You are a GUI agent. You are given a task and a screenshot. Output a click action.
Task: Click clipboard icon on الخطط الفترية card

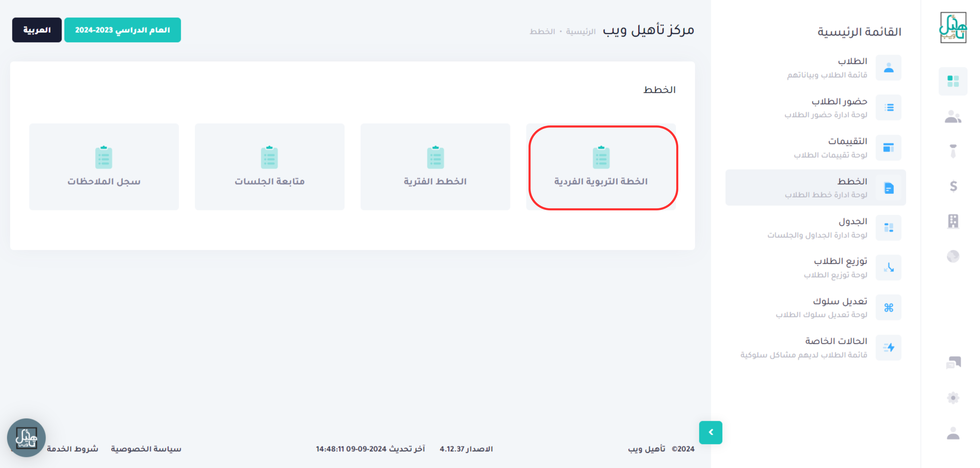tap(435, 157)
